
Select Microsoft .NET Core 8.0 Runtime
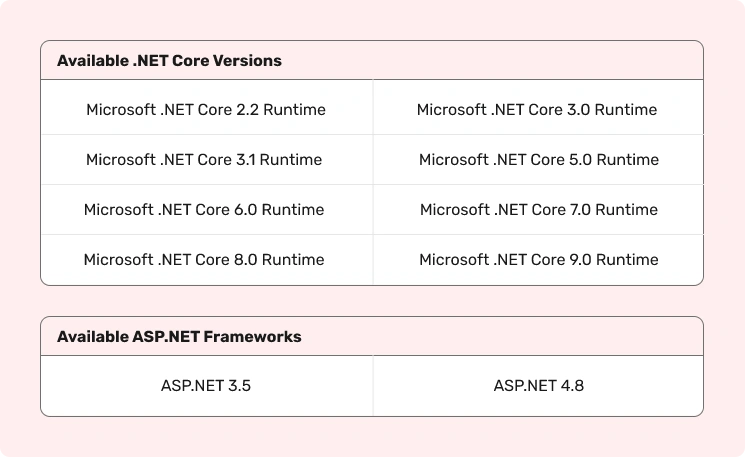pos(204,260)
